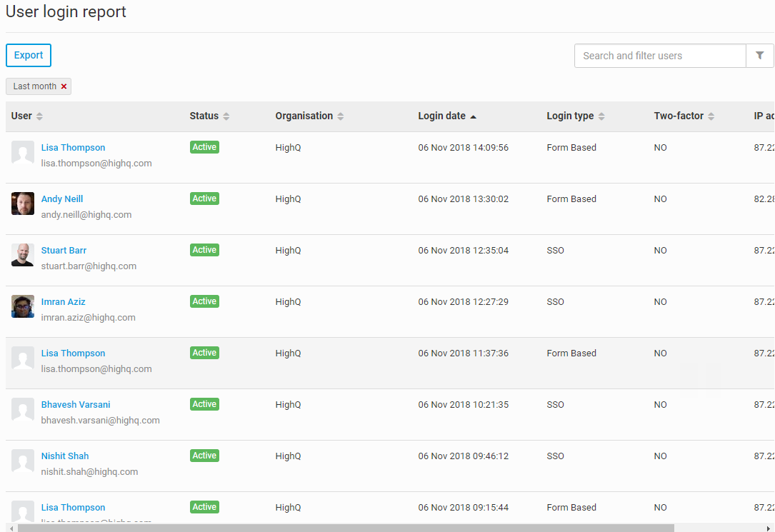Open Lisa Thompson's 14:09:56 login entry name
The width and height of the screenshot is (775, 532).
click(x=73, y=148)
